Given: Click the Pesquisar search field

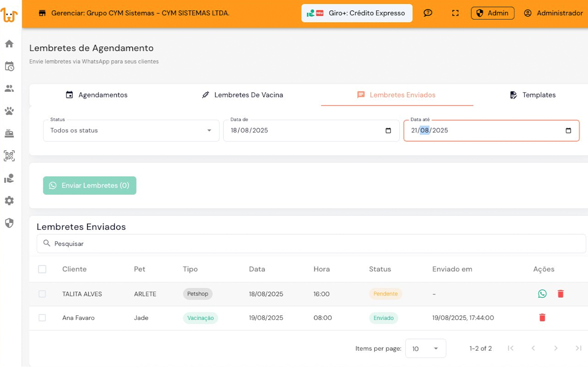Looking at the screenshot, I should (311, 244).
